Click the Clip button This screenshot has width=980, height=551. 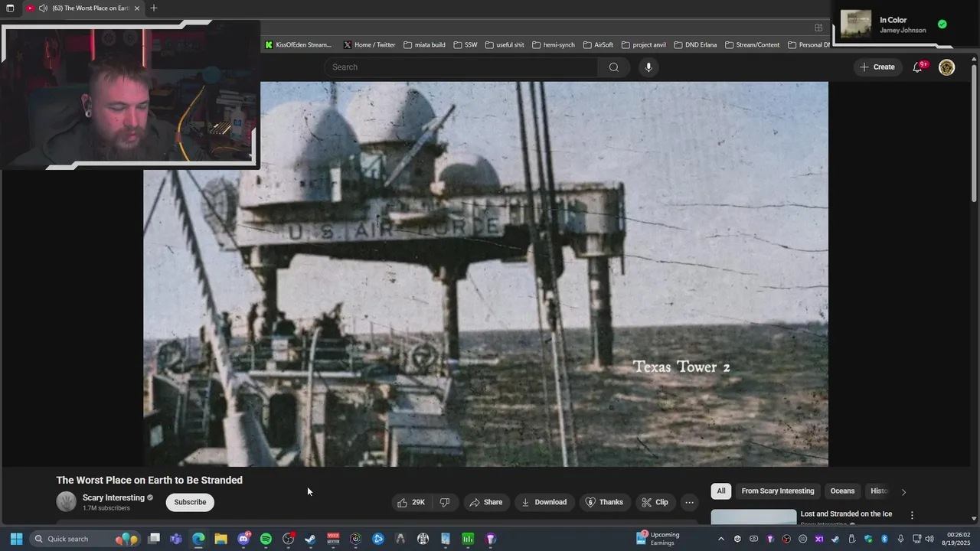tap(655, 503)
